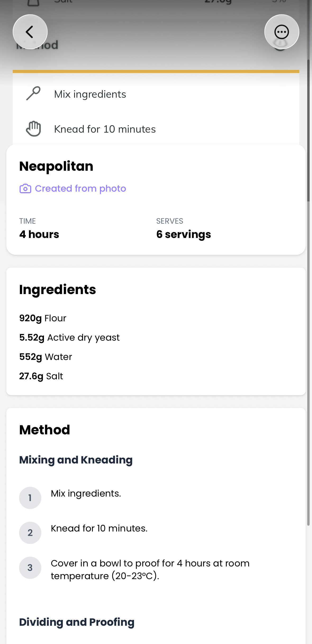
Task: Click the Neapolitan recipe title
Action: (56, 166)
